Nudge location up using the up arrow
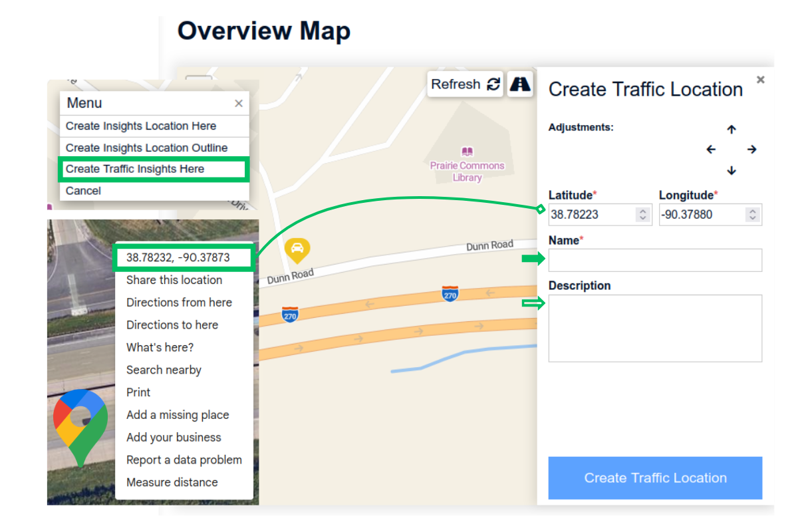Viewport: 798px width, 532px height. pyautogui.click(x=731, y=129)
